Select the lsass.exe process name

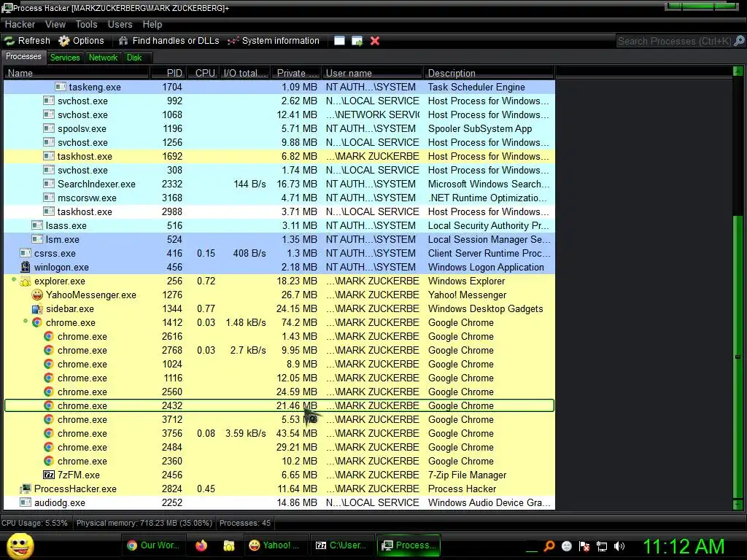[x=66, y=225]
